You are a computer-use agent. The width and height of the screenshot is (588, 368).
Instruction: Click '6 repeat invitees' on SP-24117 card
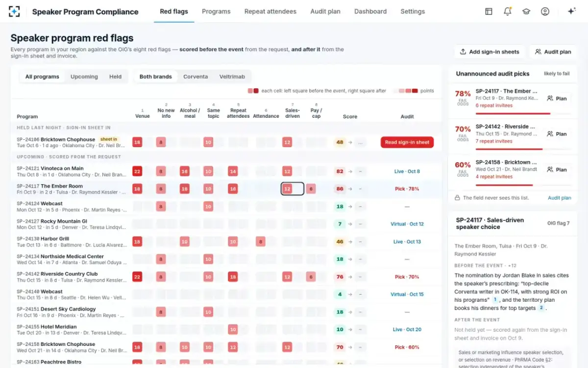tap(494, 105)
